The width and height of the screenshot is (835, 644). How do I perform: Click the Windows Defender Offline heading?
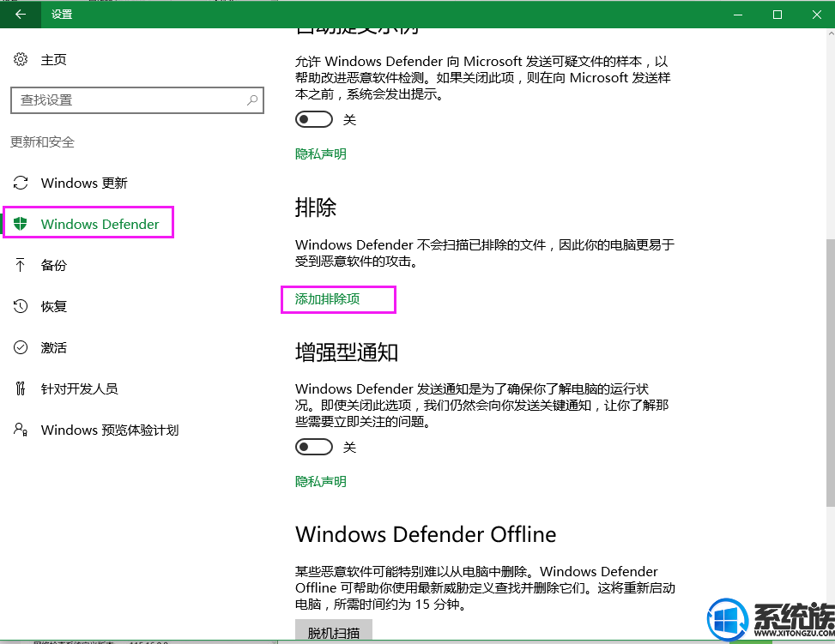coord(426,534)
